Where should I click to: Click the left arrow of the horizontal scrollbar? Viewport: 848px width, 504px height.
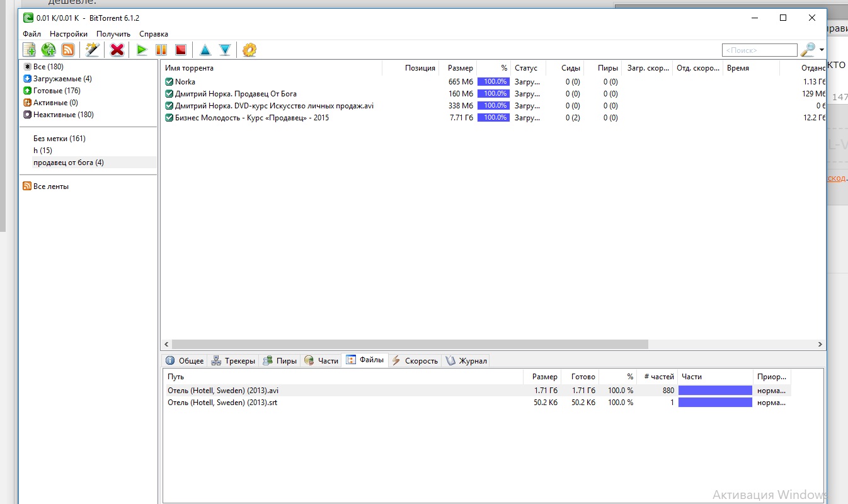[x=166, y=345]
